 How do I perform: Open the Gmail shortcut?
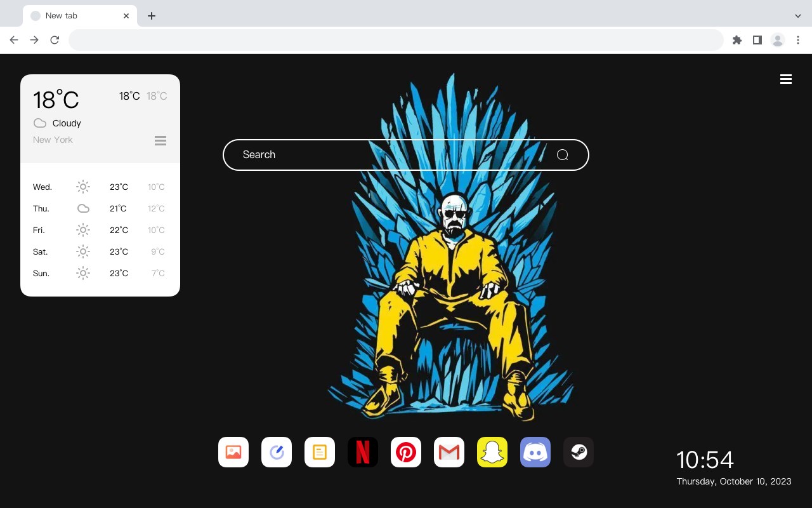(x=449, y=452)
